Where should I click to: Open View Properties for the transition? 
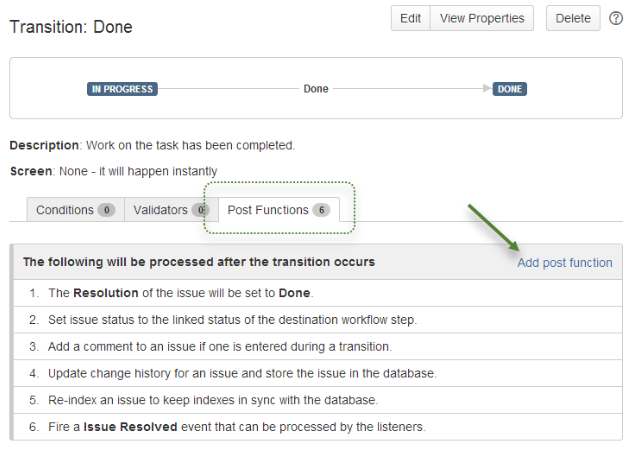click(x=482, y=19)
